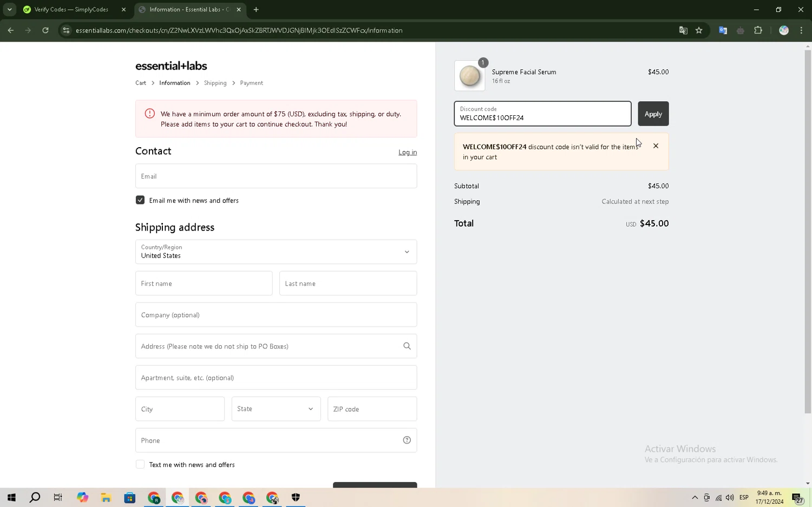Click the essential+labs logo
This screenshot has height=507, width=812.
[x=171, y=65]
